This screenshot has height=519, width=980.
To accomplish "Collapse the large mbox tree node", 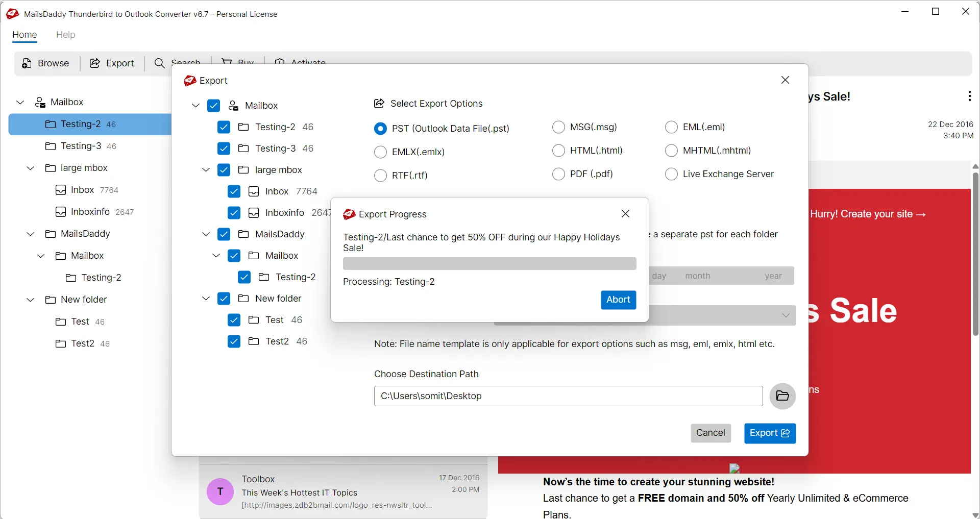I will click(x=206, y=170).
